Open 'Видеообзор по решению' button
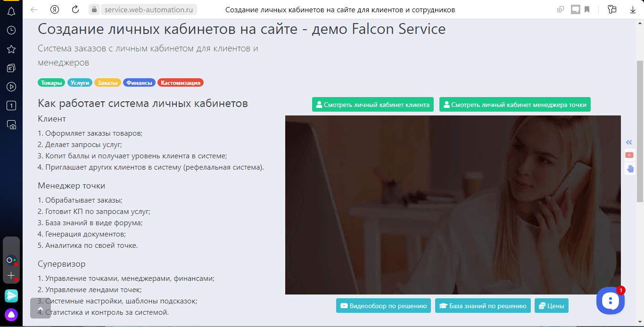This screenshot has width=644, height=327. click(x=383, y=306)
